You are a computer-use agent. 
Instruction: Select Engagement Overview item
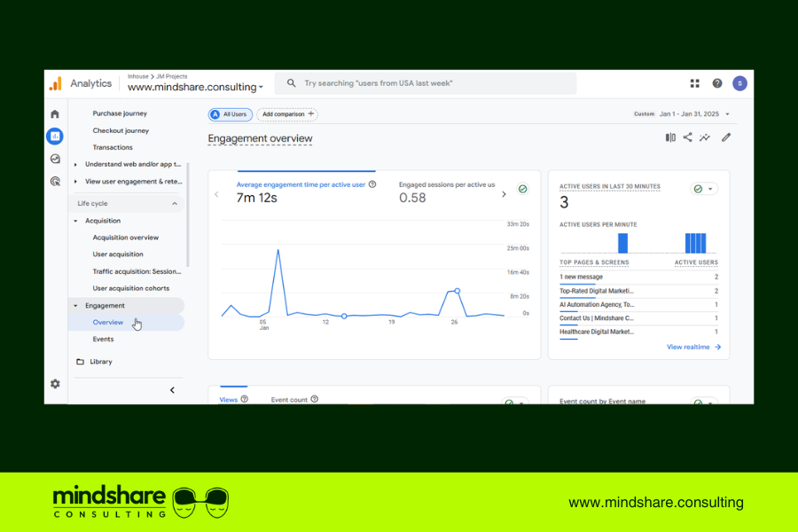127,322
